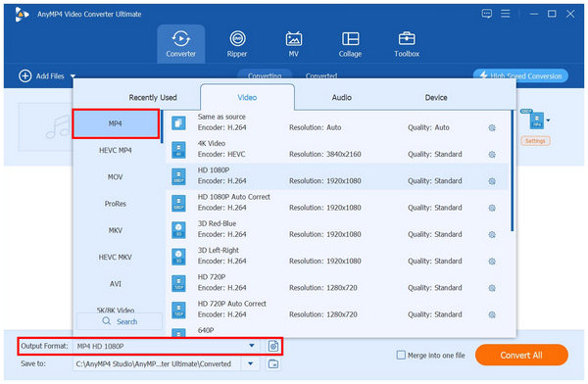
Task: Toggle Merge into one file checkbox
Action: 401,355
